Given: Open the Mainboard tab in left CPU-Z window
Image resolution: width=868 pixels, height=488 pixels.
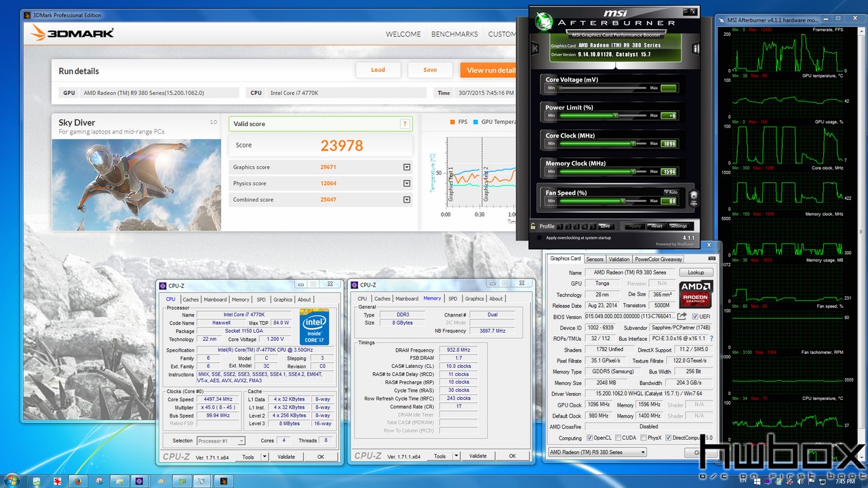Looking at the screenshot, I should [x=215, y=299].
